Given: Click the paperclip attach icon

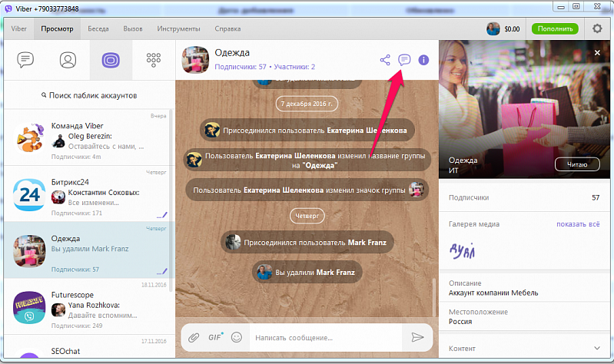Looking at the screenshot, I should [194, 337].
